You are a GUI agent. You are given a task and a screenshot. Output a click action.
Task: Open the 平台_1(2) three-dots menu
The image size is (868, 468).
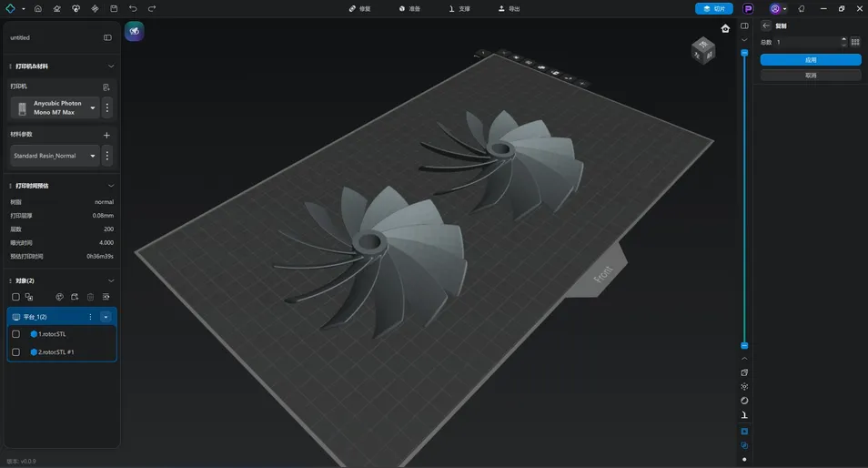90,317
